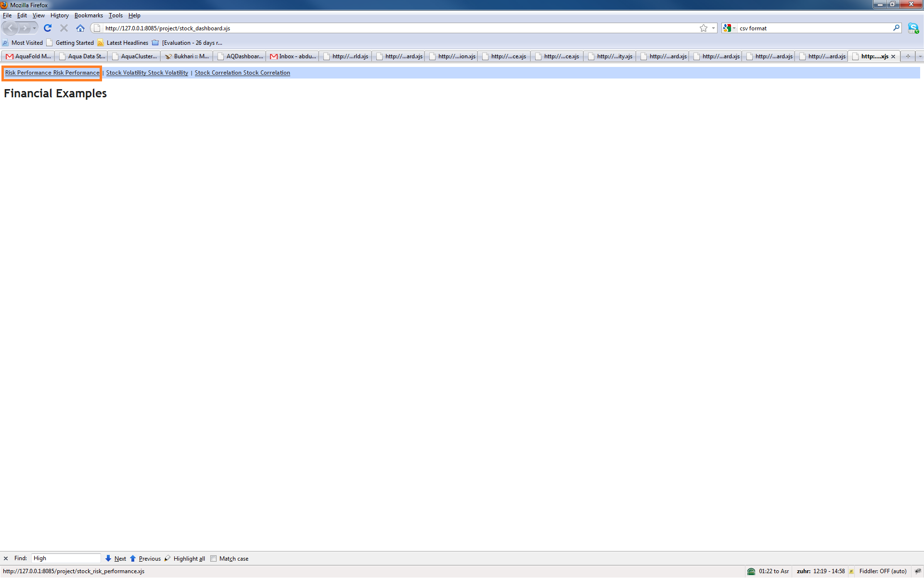
Task: Click the Home toolbar icon
Action: (80, 28)
